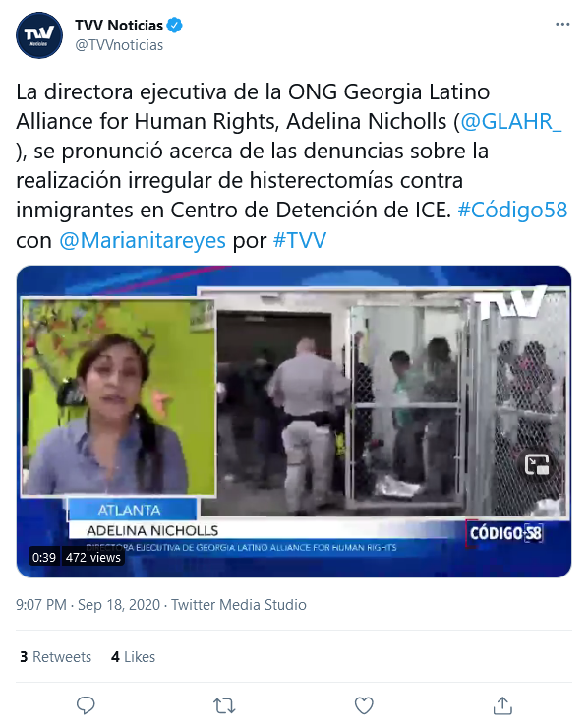
Task: Click the retweet arrows icon
Action: [x=224, y=705]
